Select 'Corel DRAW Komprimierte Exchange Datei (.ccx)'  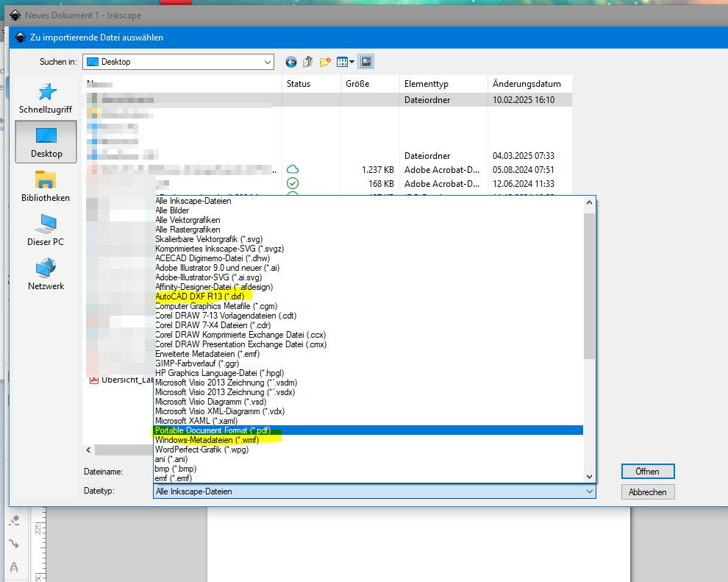click(x=240, y=335)
